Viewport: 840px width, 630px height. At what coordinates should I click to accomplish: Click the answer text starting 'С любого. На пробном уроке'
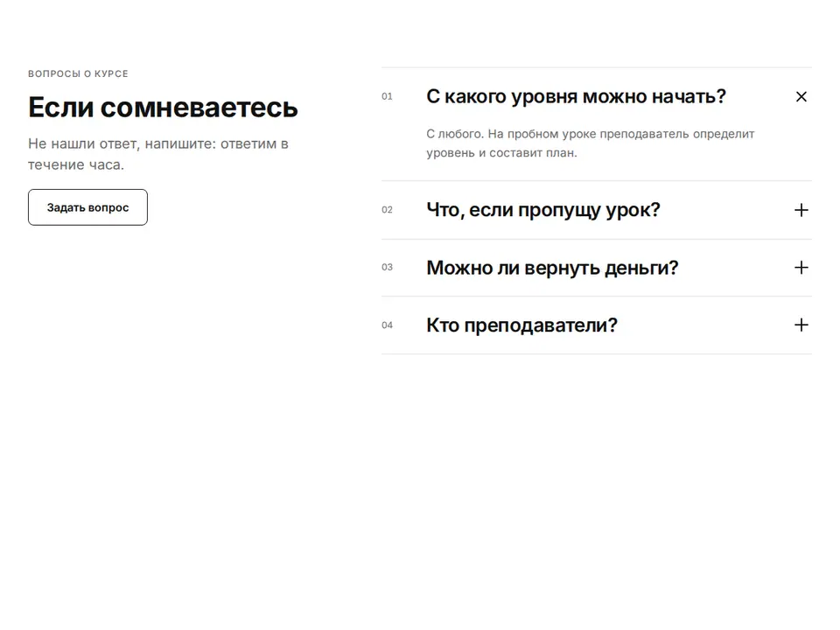tap(591, 143)
